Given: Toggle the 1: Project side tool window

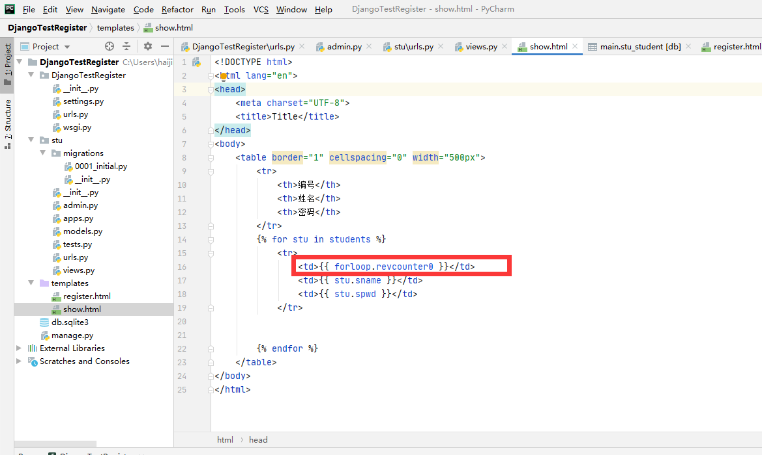Looking at the screenshot, I should tap(7, 64).
